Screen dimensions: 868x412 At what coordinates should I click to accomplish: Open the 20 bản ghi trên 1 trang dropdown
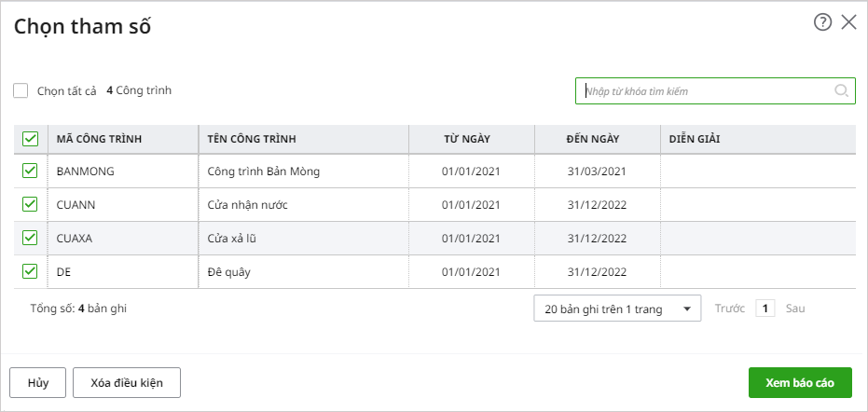coord(617,309)
